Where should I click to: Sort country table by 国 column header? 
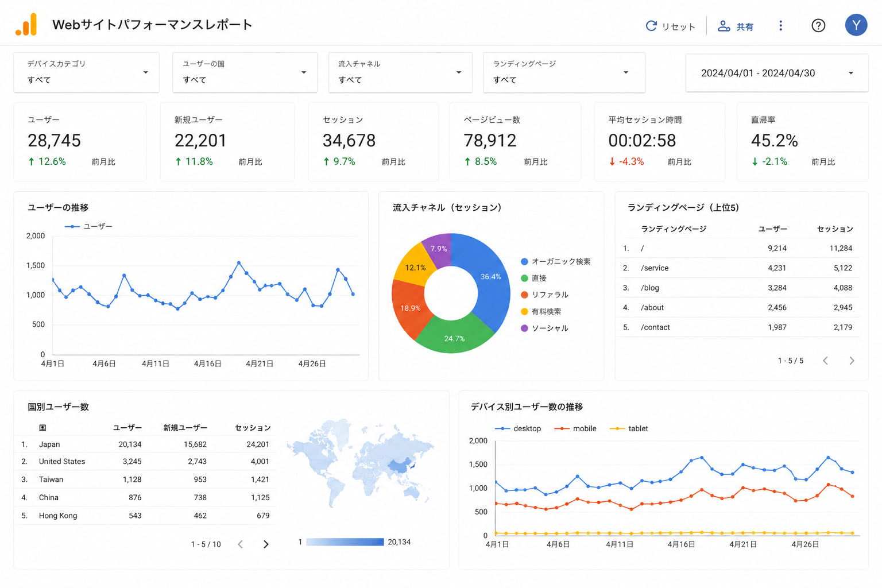pyautogui.click(x=42, y=428)
